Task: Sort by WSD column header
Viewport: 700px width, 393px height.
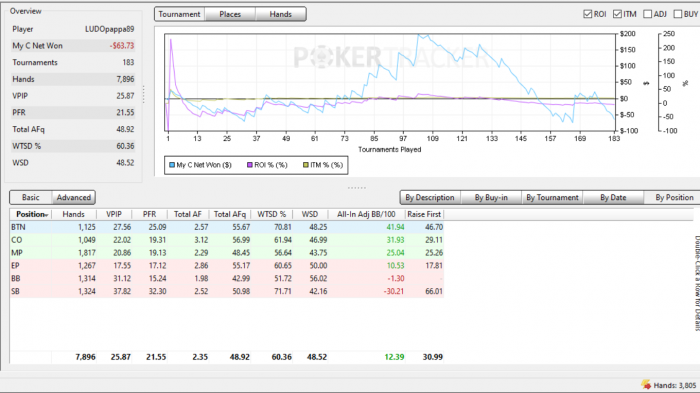Action: [310, 214]
